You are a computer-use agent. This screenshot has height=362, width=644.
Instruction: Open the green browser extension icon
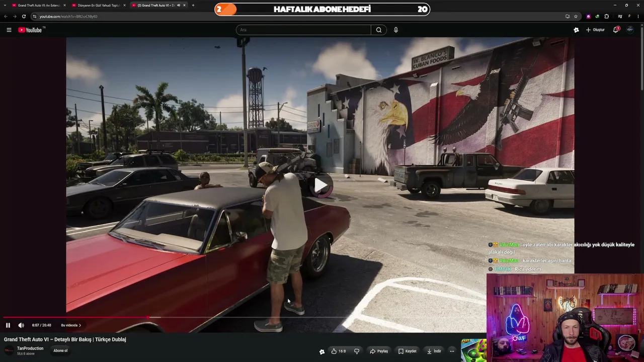point(597,17)
